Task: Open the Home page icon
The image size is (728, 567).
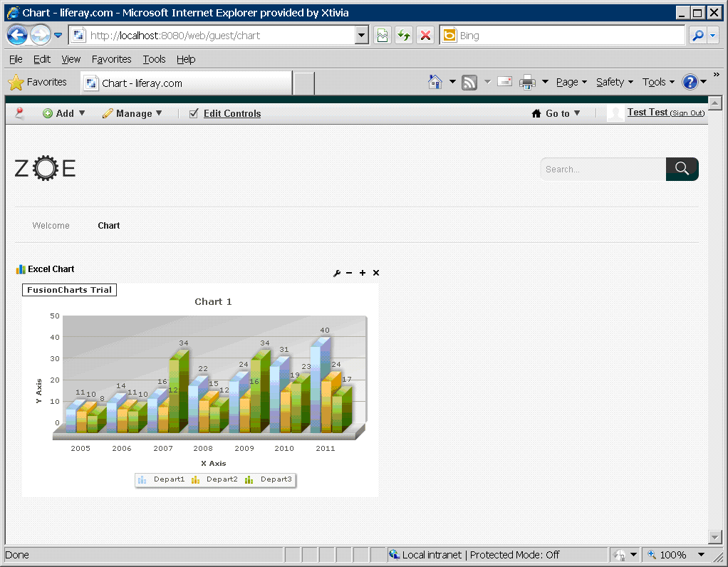Action: coord(435,82)
